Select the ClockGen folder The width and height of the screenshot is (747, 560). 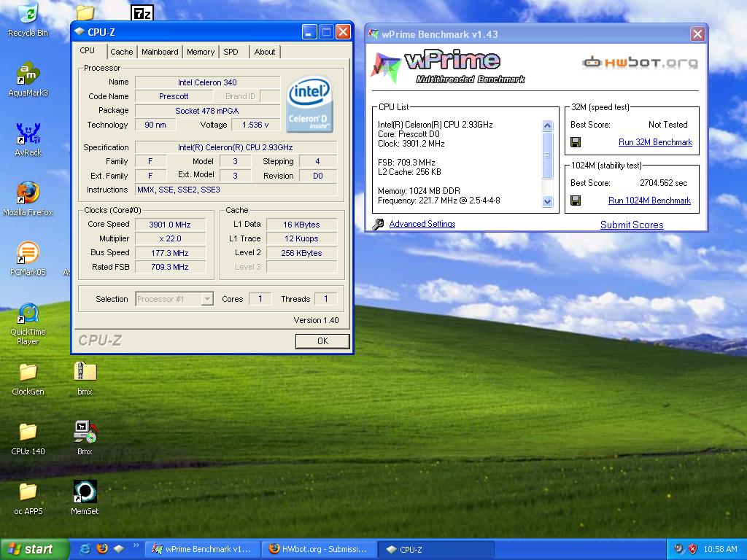tap(28, 373)
